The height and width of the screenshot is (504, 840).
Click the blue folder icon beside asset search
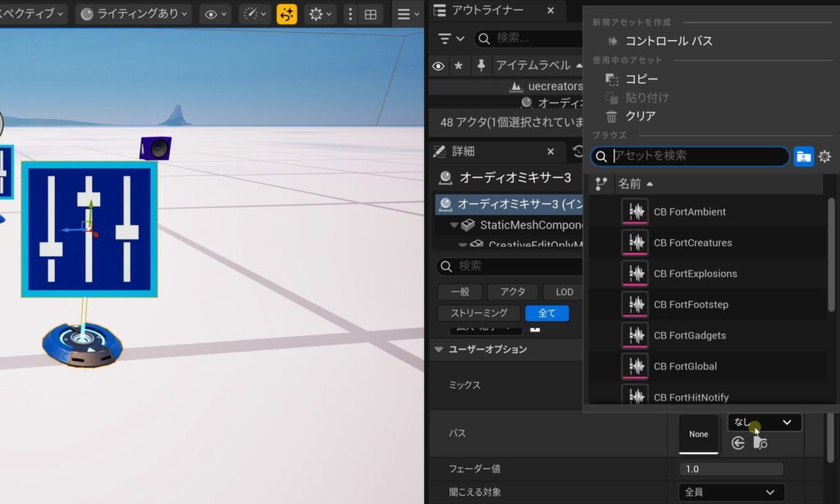803,157
